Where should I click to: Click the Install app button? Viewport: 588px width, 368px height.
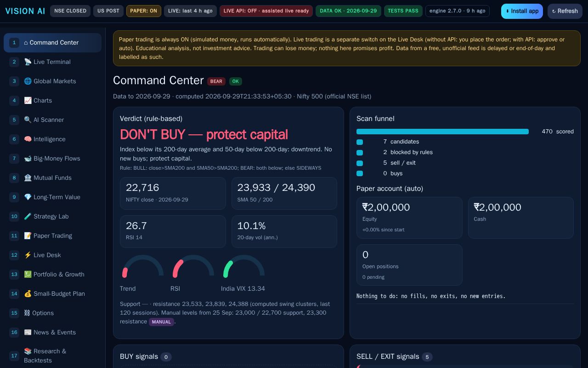click(x=522, y=11)
